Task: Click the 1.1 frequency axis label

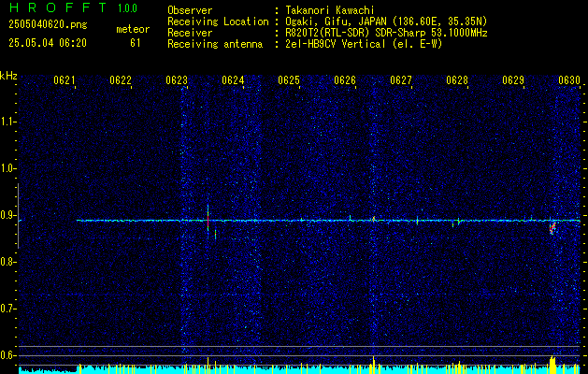Action: pos(7,122)
